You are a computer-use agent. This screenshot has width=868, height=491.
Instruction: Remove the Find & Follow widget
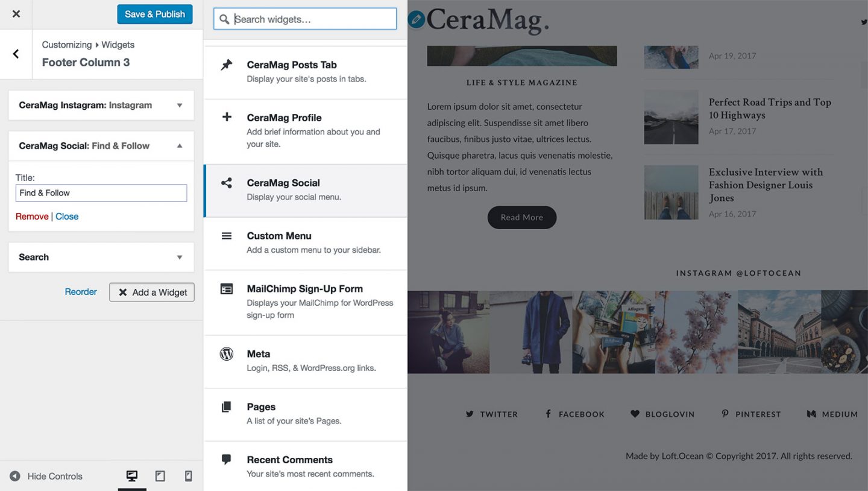coord(32,216)
